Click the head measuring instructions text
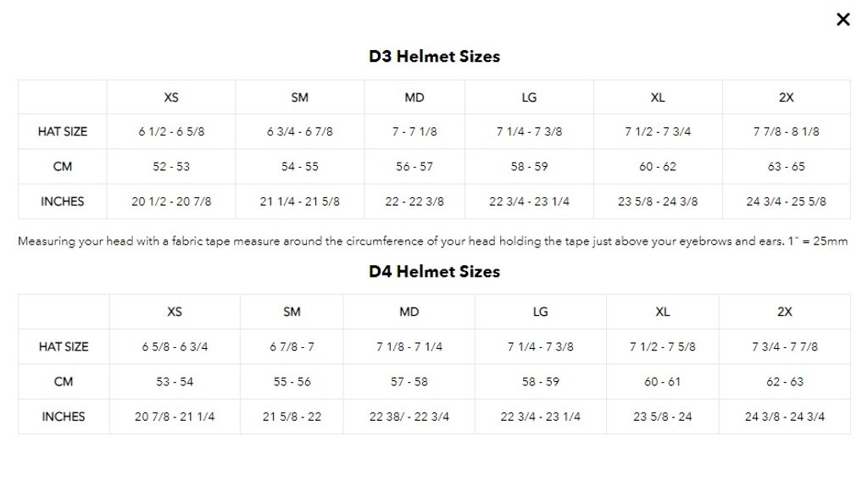 pos(432,241)
